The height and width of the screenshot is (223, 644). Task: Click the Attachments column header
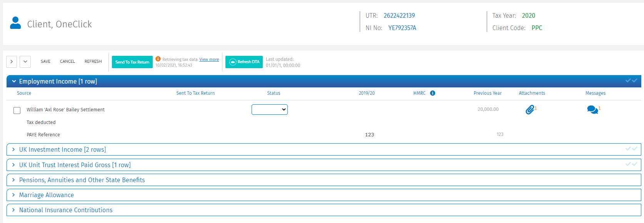[532, 93]
